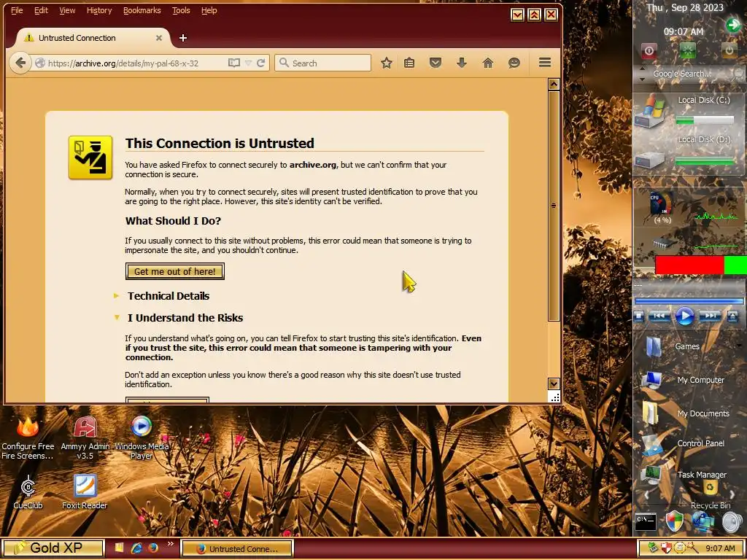Click the Local Disk (C:) usage bar
Viewport: 747px width, 560px height.
click(x=705, y=120)
